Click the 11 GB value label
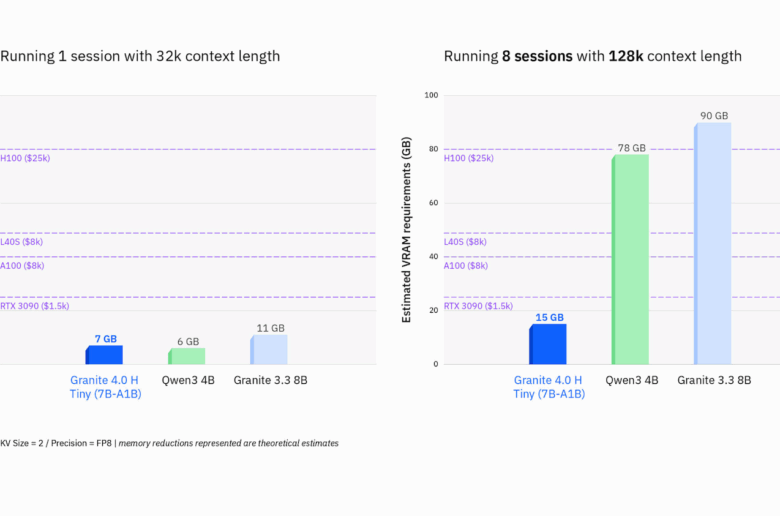This screenshot has height=516, width=780. pyautogui.click(x=270, y=328)
